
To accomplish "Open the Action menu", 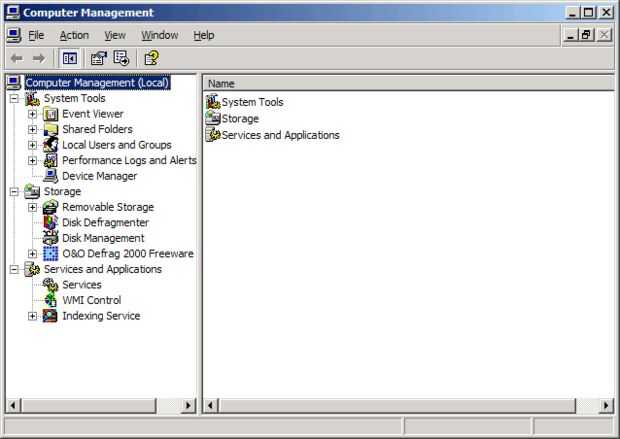I will 74,36.
